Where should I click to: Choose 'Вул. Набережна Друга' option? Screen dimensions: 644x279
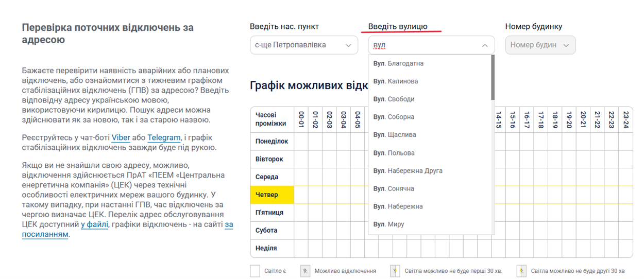point(408,170)
